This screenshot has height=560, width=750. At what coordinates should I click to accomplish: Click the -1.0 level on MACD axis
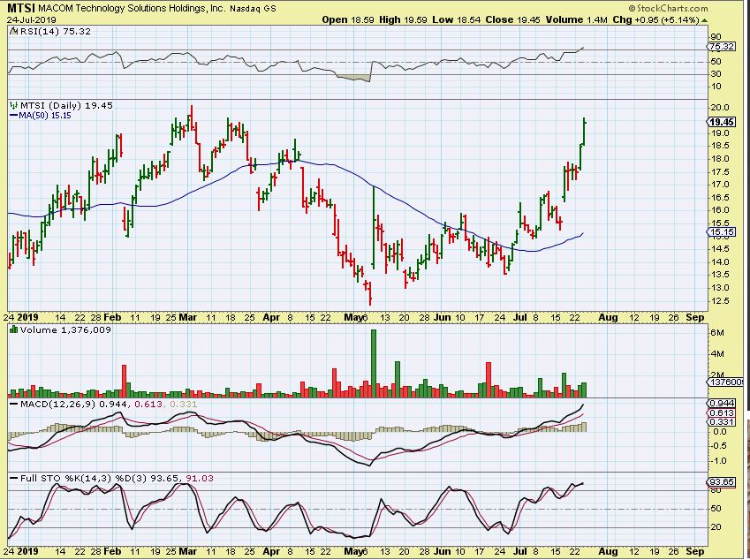719,461
